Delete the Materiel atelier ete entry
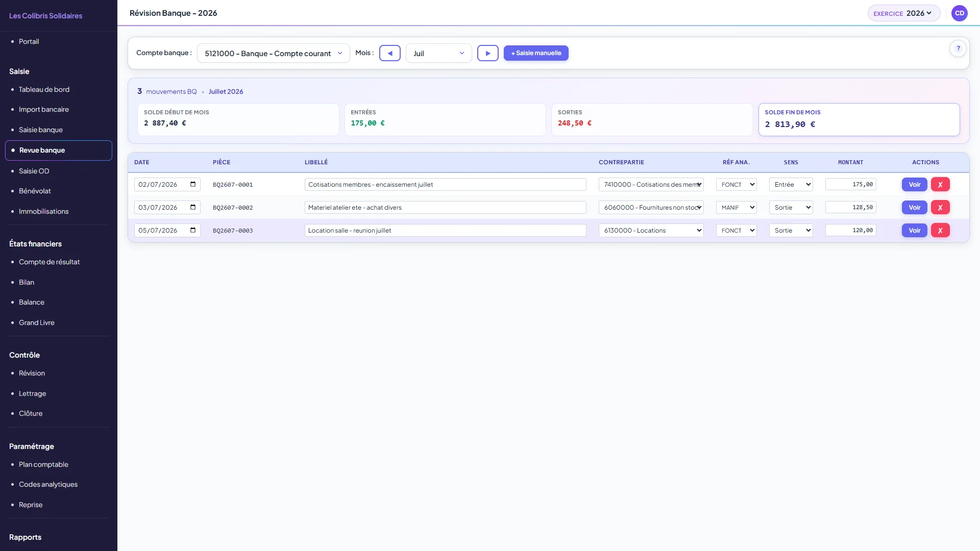The height and width of the screenshot is (551, 980). pyautogui.click(x=940, y=208)
